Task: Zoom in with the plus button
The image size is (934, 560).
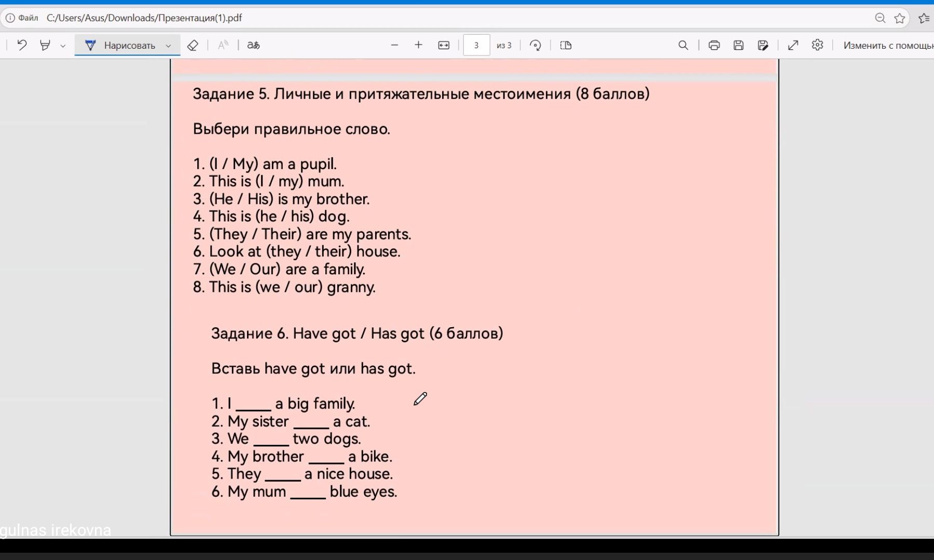Action: coord(419,45)
